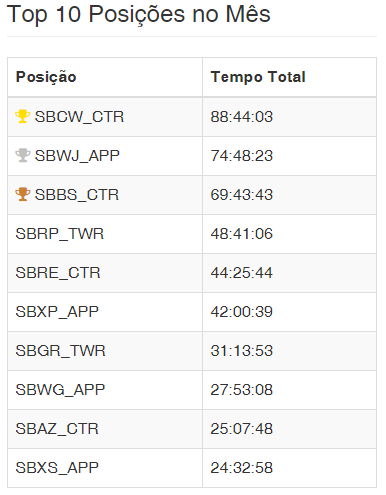Select the SBWJ_APP position entry
Viewport: 386px width, 495px height.
(x=77, y=156)
